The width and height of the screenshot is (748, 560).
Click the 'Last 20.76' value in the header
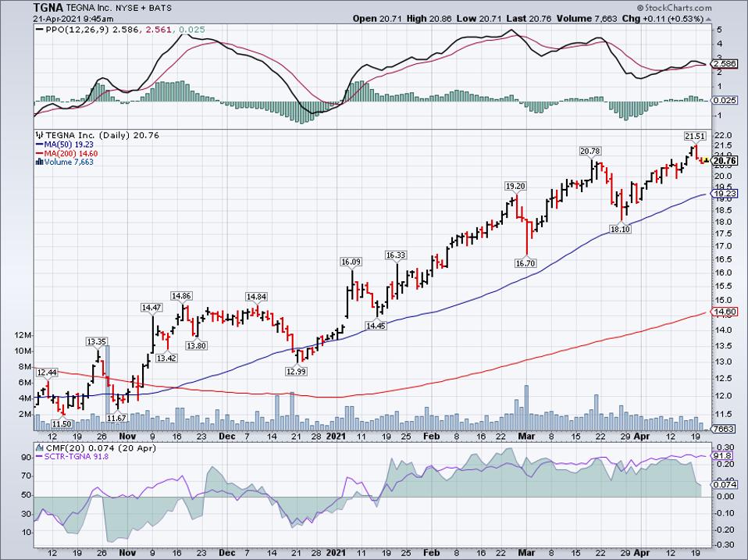pyautogui.click(x=529, y=19)
